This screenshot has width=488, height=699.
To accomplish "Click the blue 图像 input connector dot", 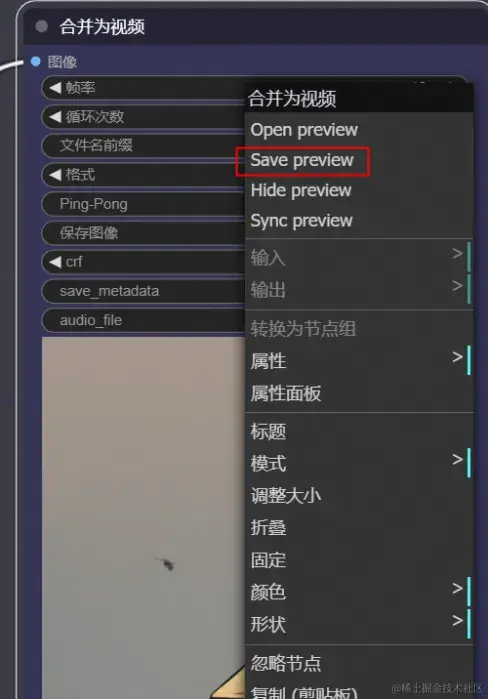I will (x=36, y=61).
